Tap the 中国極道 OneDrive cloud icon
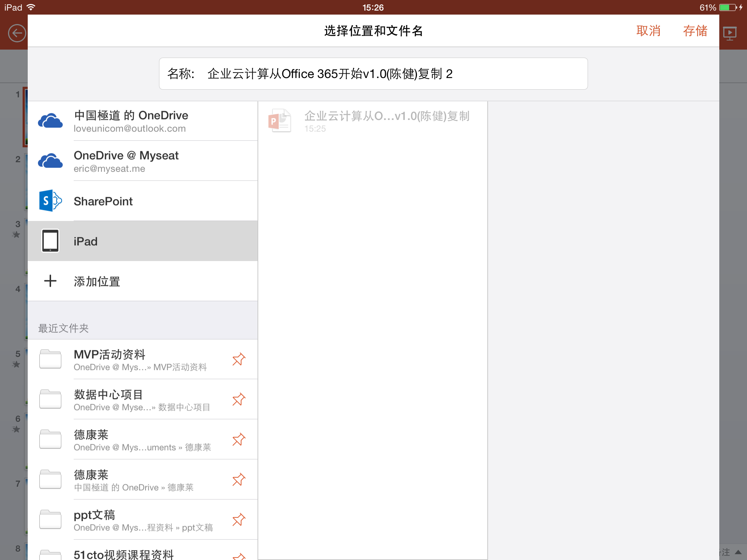 click(x=50, y=121)
